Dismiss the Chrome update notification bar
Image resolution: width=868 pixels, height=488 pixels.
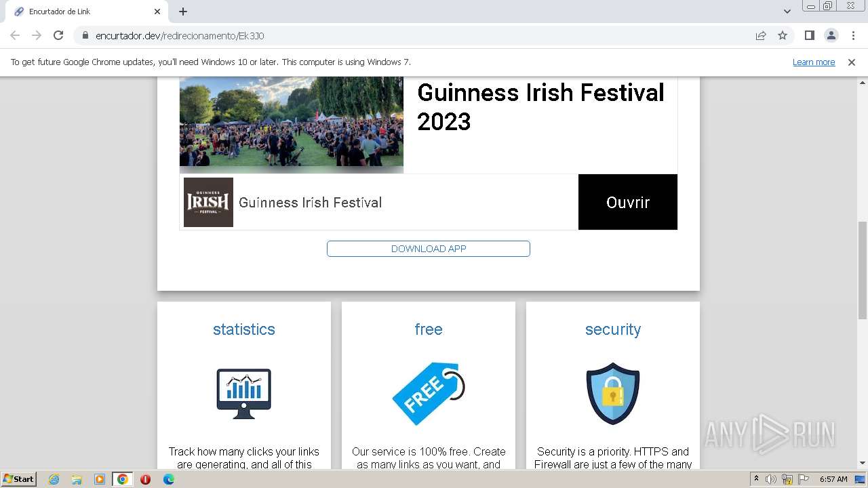click(x=852, y=62)
